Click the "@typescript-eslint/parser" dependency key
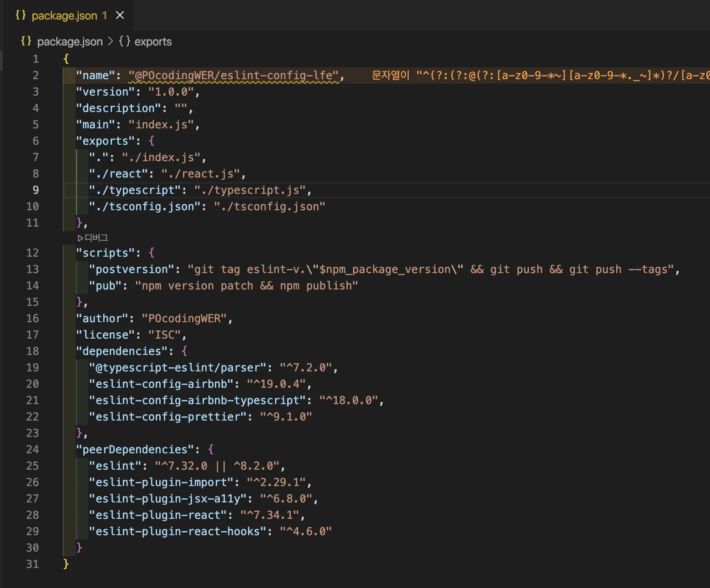This screenshot has width=710, height=588. (178, 367)
